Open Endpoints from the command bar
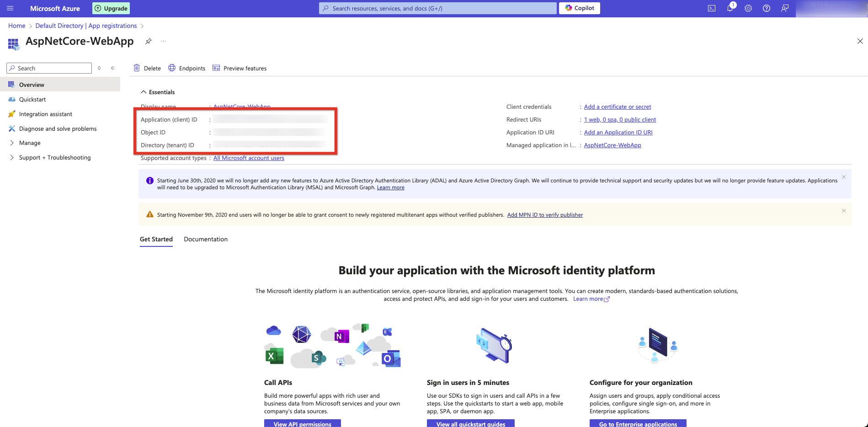The height and width of the screenshot is (427, 868). click(x=186, y=68)
